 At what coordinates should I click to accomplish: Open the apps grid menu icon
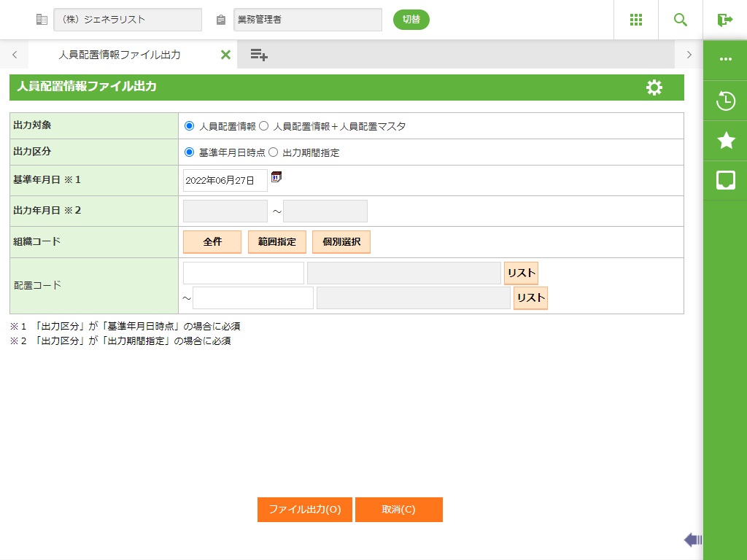[x=635, y=20]
